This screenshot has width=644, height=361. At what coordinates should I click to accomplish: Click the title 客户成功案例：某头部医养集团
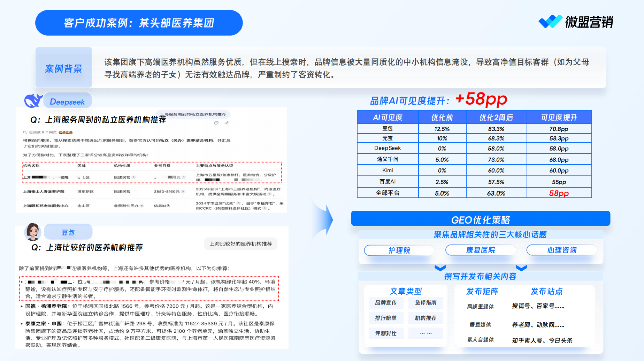(x=139, y=23)
